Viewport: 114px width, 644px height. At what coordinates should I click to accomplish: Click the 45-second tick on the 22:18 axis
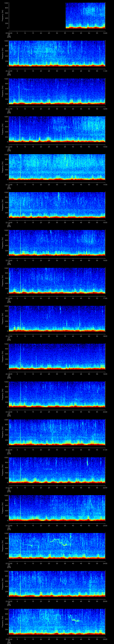[81, 374]
